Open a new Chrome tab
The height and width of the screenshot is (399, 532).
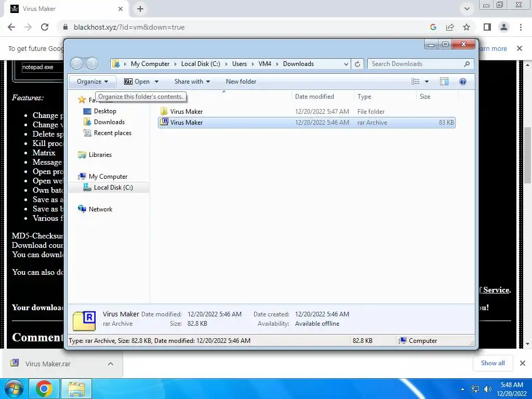tap(140, 9)
